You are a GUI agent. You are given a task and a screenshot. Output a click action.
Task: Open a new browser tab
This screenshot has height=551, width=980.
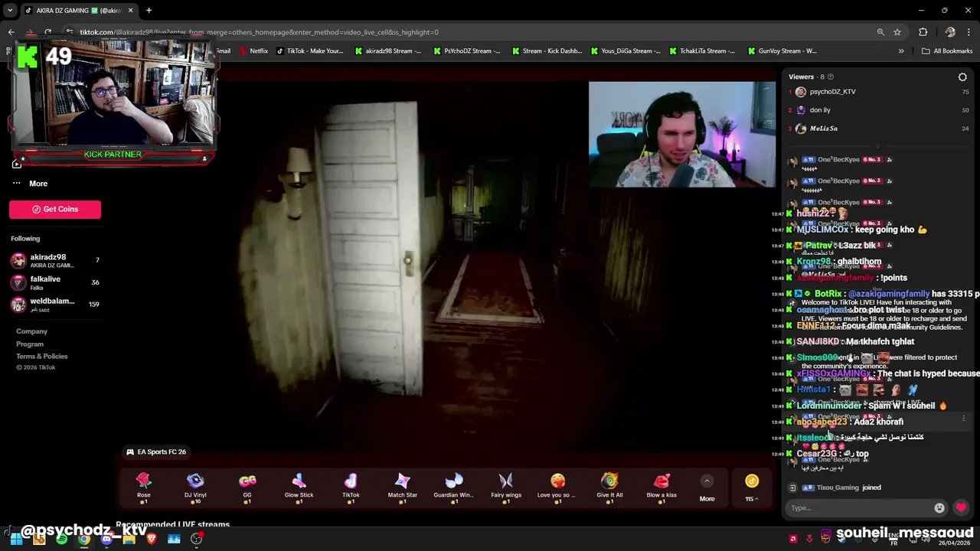point(149,11)
